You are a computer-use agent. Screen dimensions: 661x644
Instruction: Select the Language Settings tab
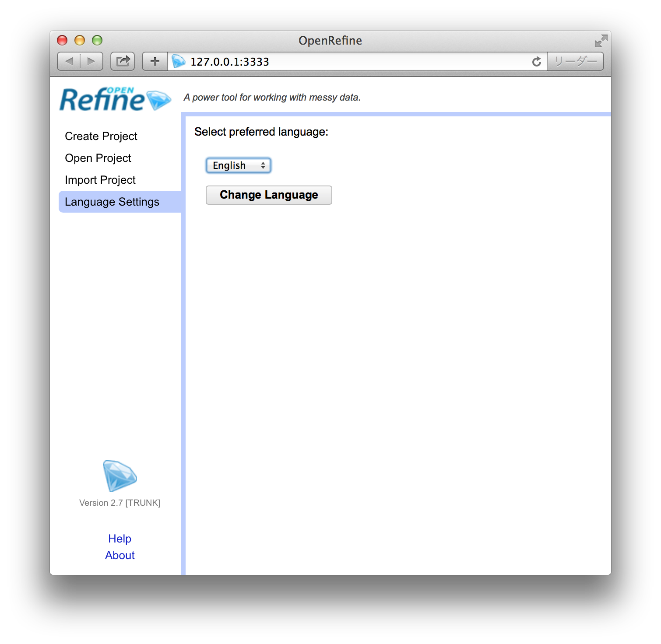point(120,202)
